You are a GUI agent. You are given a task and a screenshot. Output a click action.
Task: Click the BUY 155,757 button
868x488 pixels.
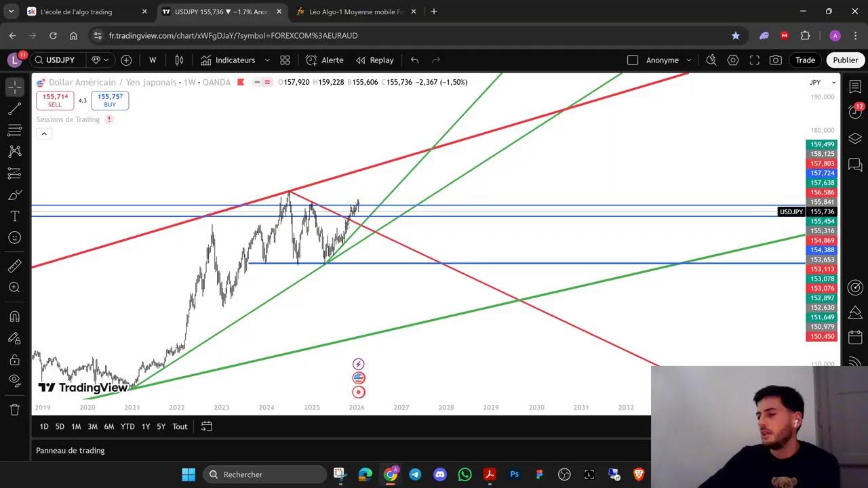(x=110, y=100)
